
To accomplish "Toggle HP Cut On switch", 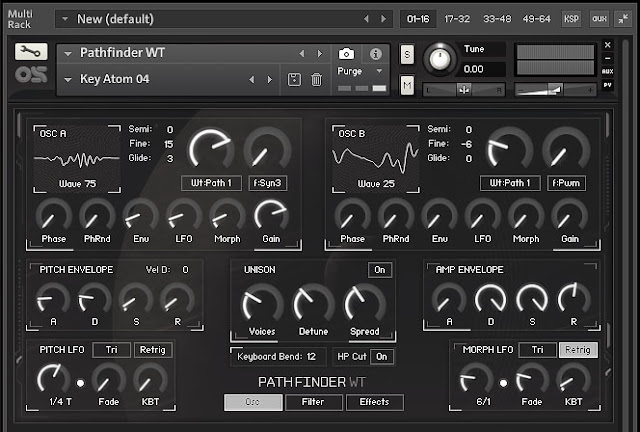I will (x=382, y=357).
